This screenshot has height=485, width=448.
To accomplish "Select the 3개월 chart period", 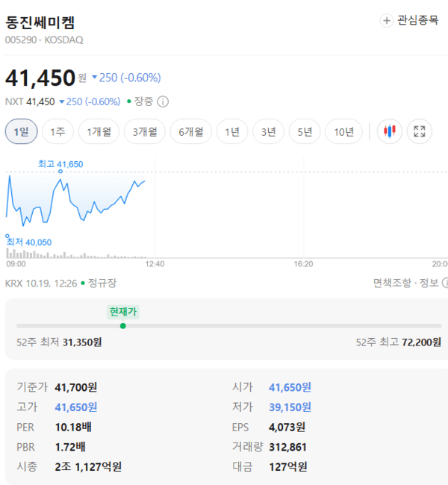I will coord(145,131).
